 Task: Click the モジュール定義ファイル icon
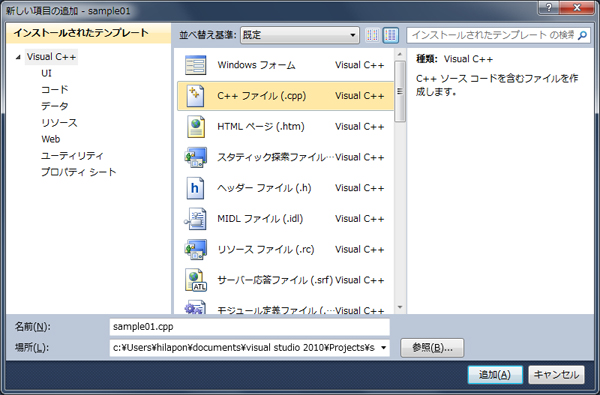[x=196, y=307]
